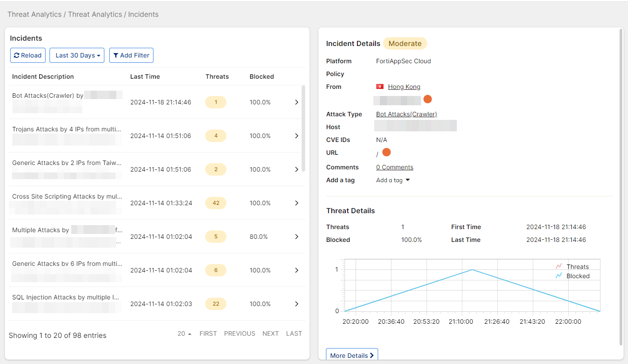Open More Details for the incident
The image size is (628, 364).
(x=352, y=355)
